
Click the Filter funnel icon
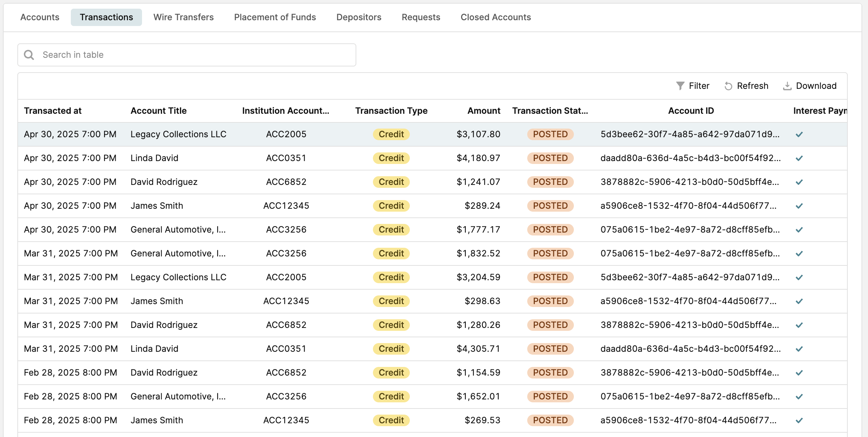(x=680, y=86)
